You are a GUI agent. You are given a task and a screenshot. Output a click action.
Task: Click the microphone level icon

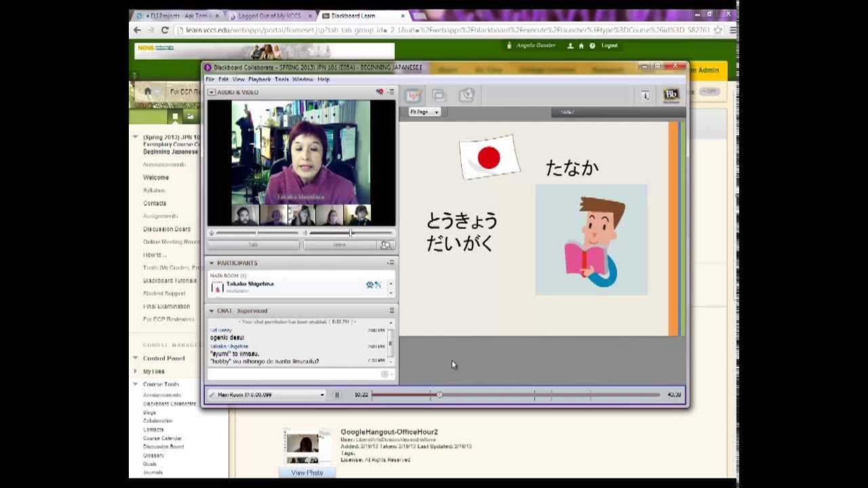212,233
